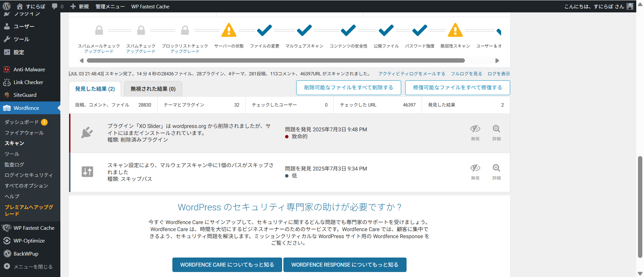Click the plus 新規 icon in admin bar
The image size is (644, 277).
point(73,6)
